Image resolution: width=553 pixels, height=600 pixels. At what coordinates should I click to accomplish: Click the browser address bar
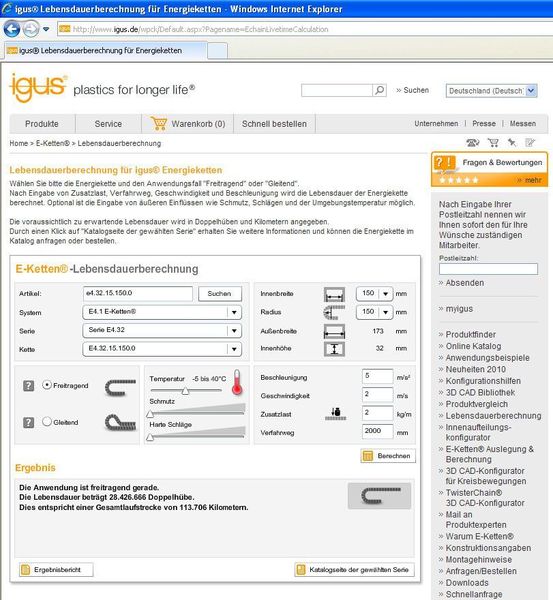coord(305,29)
